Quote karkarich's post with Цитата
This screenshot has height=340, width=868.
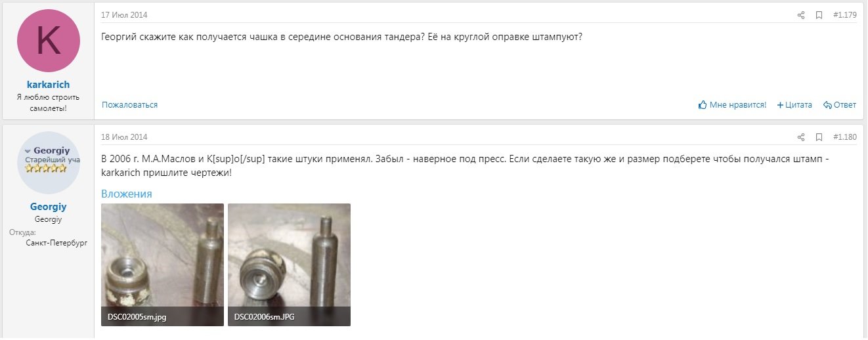[794, 105]
